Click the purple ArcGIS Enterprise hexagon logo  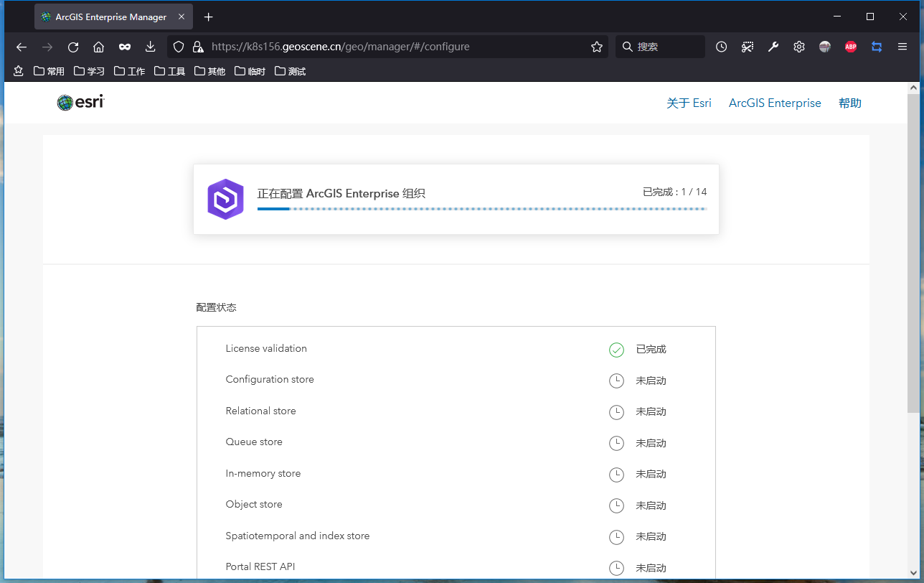225,199
